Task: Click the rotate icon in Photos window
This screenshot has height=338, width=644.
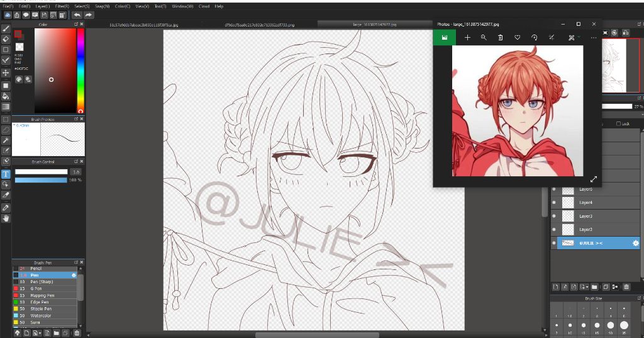Action: (534, 37)
